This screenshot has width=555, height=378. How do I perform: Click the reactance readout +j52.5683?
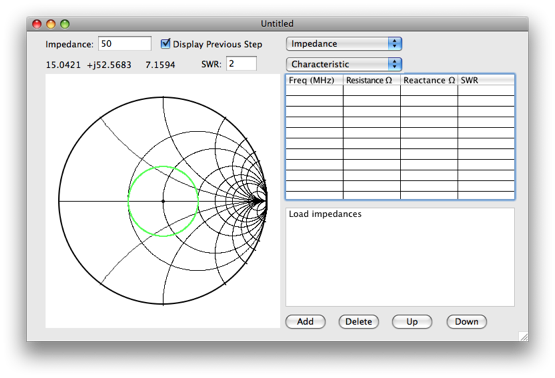(109, 65)
